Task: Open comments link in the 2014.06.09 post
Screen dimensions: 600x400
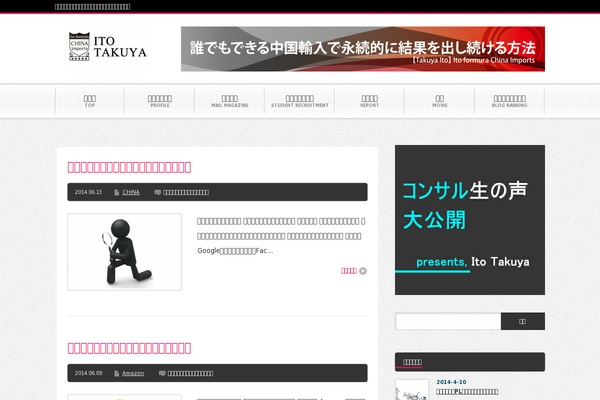Action: (x=191, y=373)
